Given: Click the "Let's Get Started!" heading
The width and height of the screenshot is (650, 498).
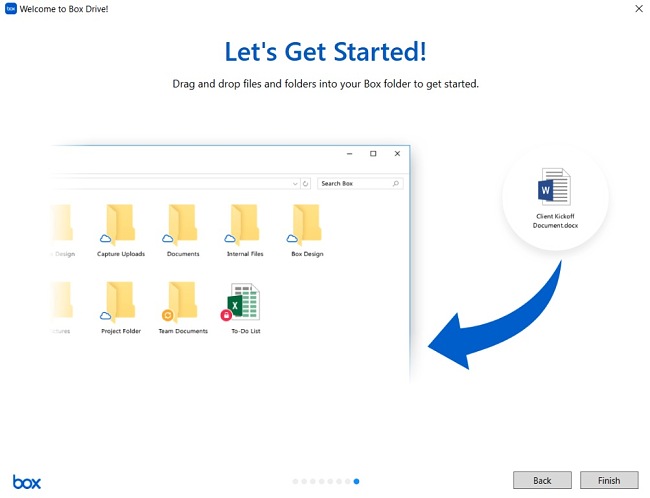Looking at the screenshot, I should click(325, 52).
